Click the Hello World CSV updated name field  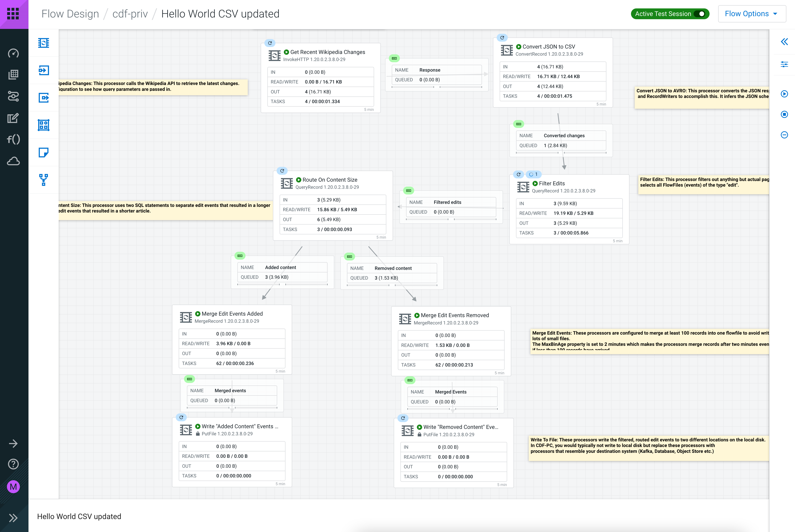point(79,516)
